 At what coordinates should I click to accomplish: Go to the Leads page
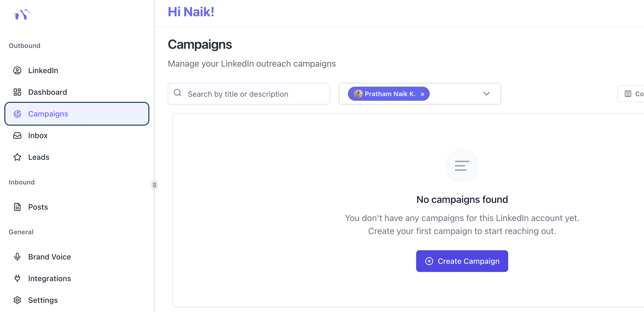(x=39, y=157)
